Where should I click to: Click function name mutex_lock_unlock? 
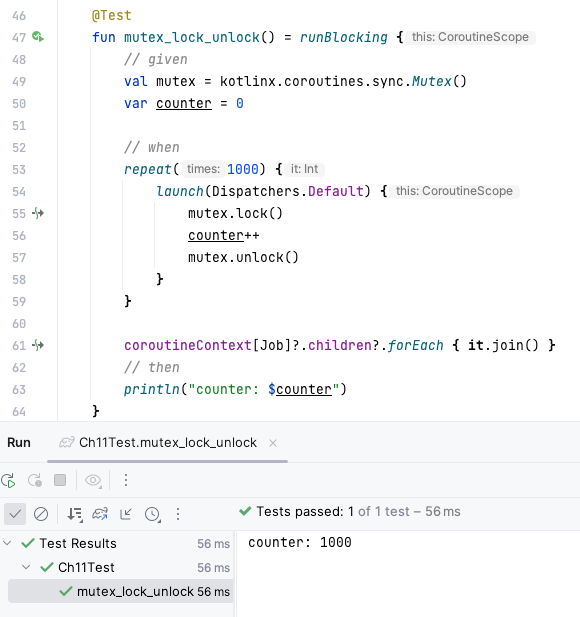tap(192, 37)
